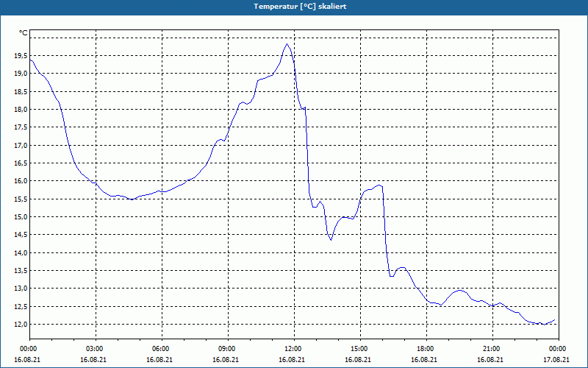
Task: Select the 14,5 y-axis value
Action: point(21,235)
